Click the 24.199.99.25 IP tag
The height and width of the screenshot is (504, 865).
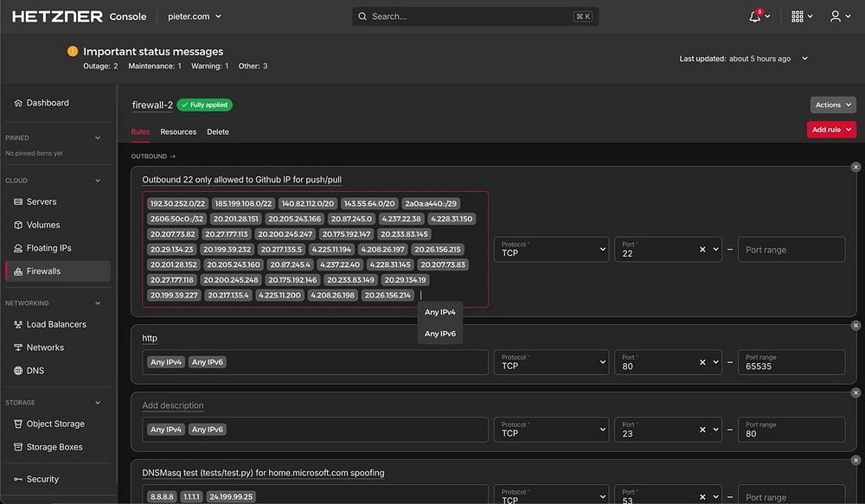(231, 497)
